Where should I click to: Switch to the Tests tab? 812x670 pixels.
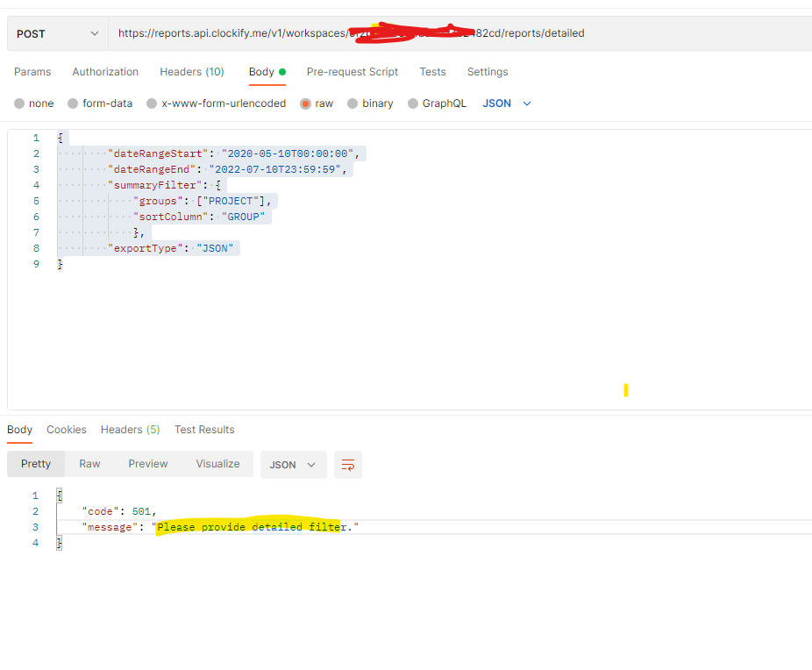tap(431, 72)
